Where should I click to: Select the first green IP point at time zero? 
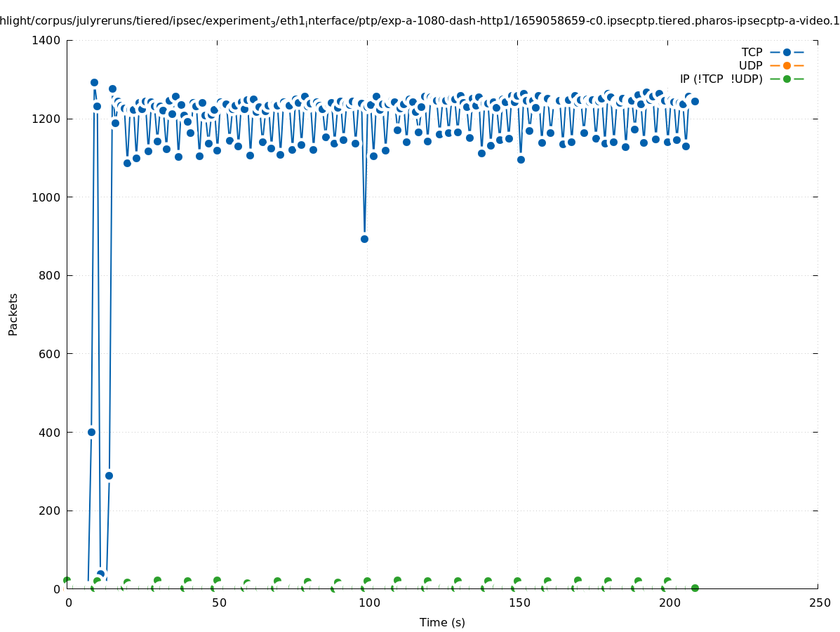(67, 580)
